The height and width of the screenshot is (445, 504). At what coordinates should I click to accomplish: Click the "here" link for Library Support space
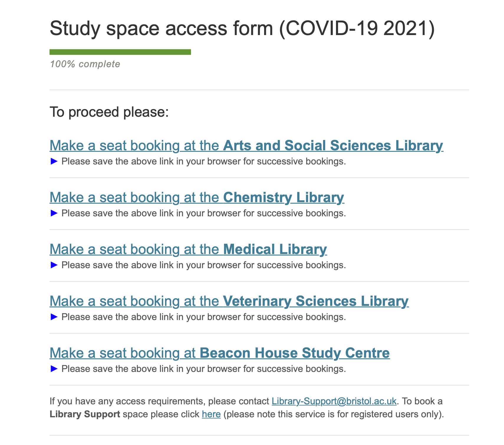point(211,414)
